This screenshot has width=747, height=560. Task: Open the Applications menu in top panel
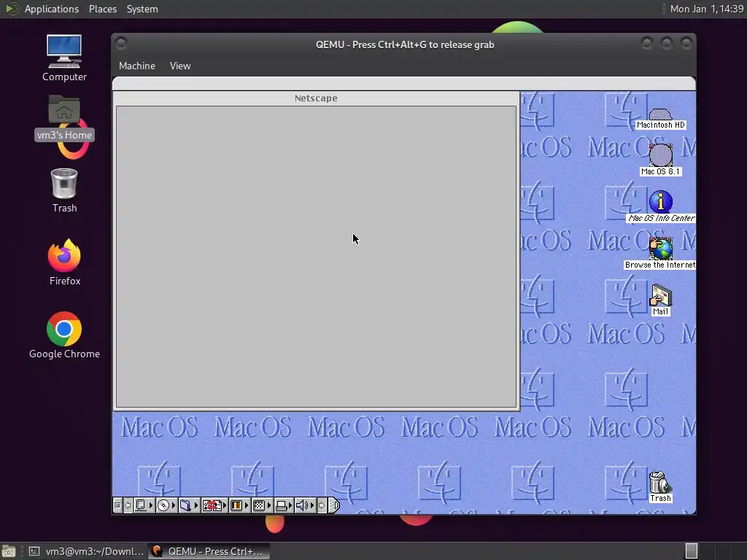point(52,9)
